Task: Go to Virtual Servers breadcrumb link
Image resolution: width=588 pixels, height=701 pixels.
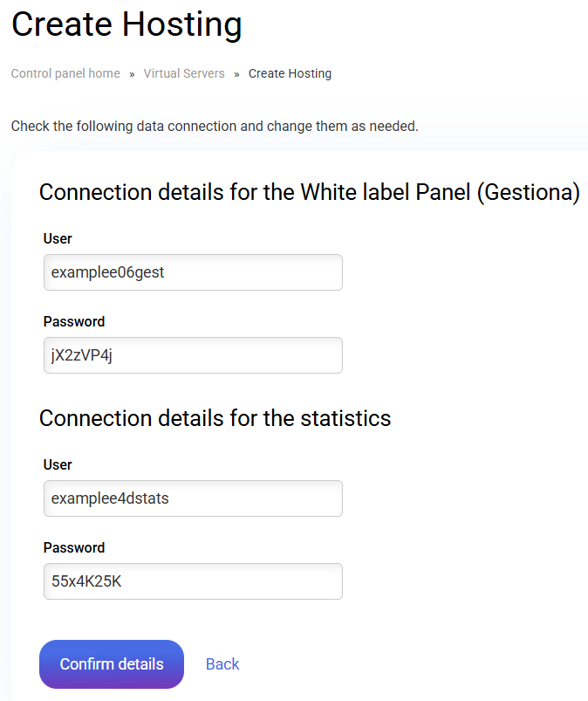Action: click(184, 74)
